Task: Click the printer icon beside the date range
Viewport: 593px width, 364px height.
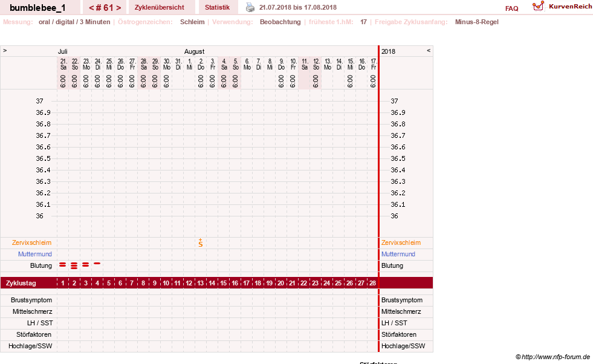Action: (x=250, y=7)
